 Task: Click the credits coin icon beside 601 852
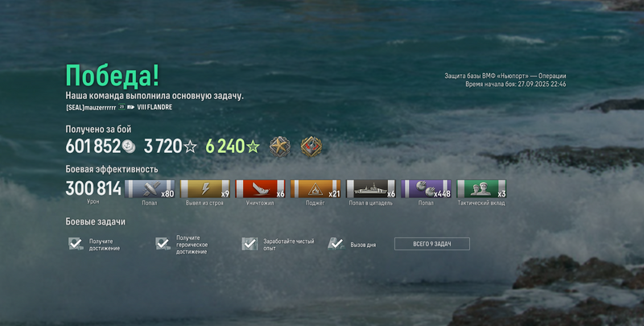pos(129,146)
